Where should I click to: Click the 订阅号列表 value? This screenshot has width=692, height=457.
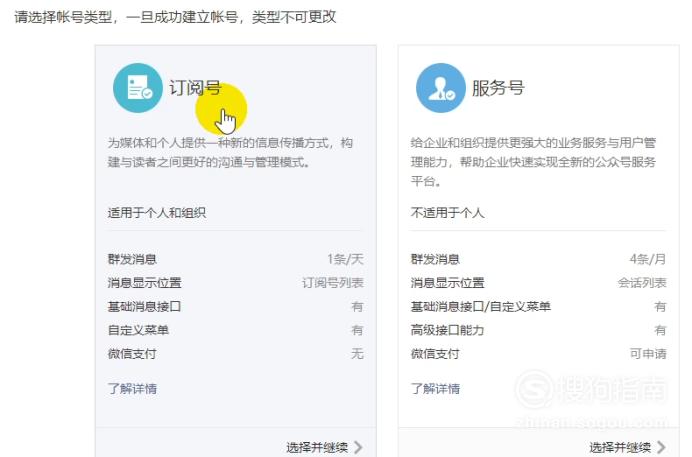(333, 283)
